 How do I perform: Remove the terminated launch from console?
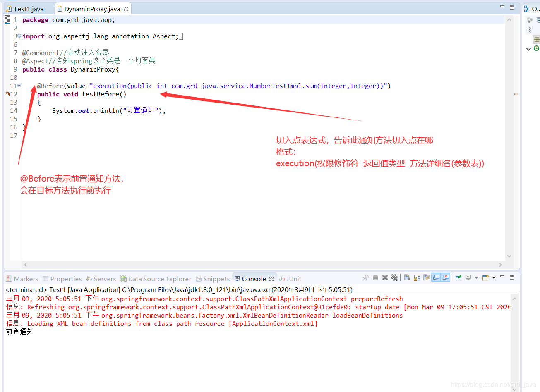385,277
